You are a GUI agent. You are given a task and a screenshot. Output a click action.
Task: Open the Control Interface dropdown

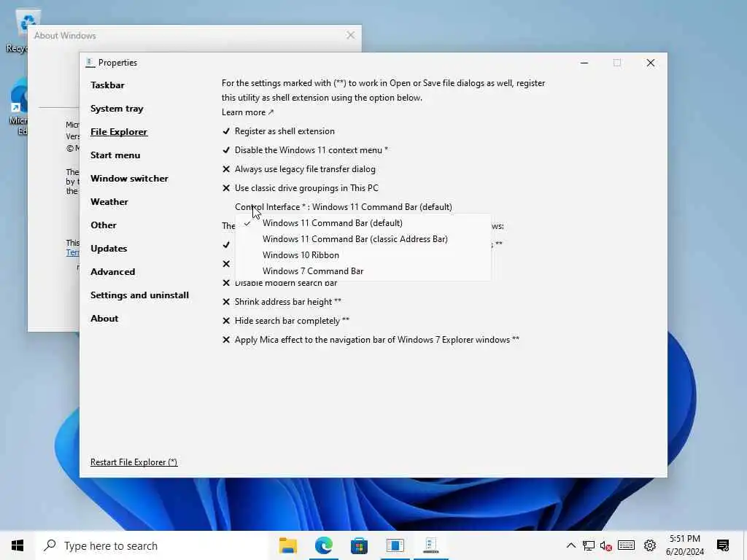pyautogui.click(x=344, y=207)
